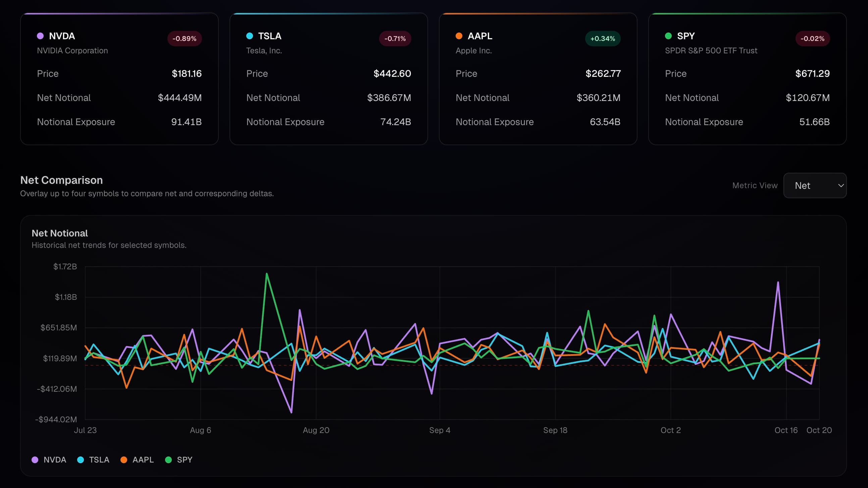This screenshot has width=868, height=488.
Task: Click the cyan TSLA card dot
Action: 249,36
